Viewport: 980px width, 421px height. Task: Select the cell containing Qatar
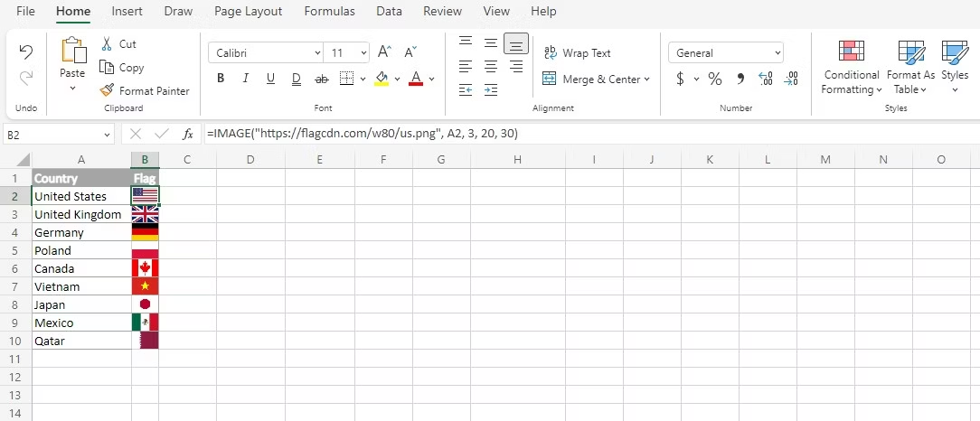(x=81, y=341)
